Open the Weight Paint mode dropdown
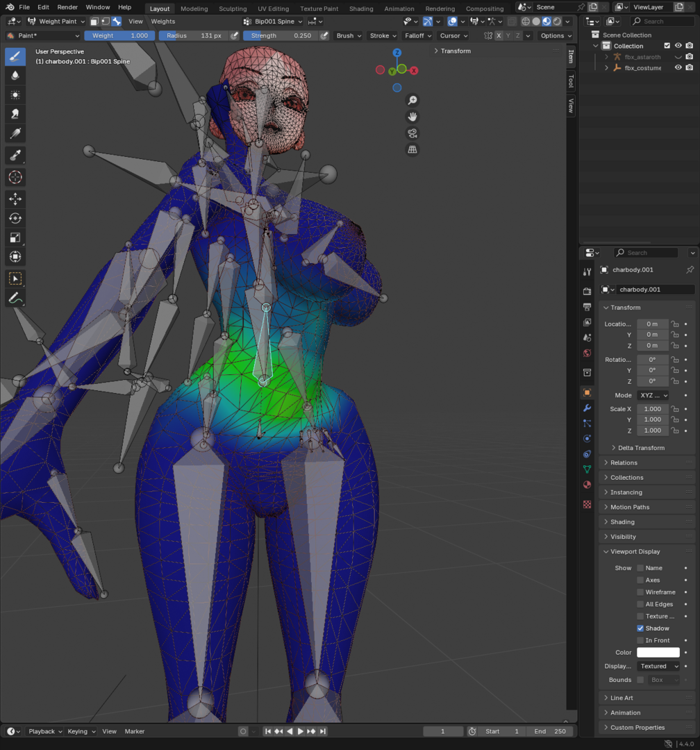700x750 pixels. click(x=56, y=22)
